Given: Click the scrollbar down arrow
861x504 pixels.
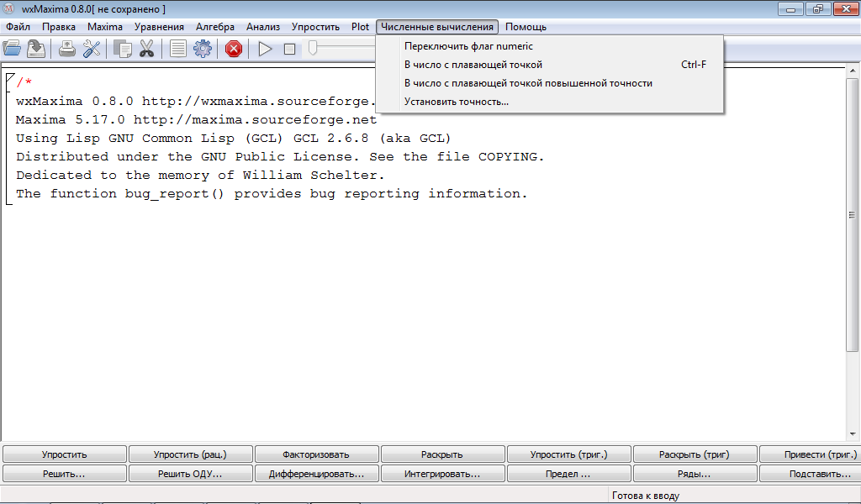Looking at the screenshot, I should coord(853,434).
